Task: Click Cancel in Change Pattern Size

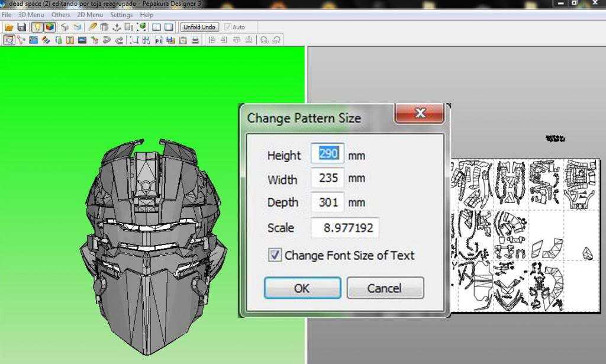Action: [x=385, y=288]
